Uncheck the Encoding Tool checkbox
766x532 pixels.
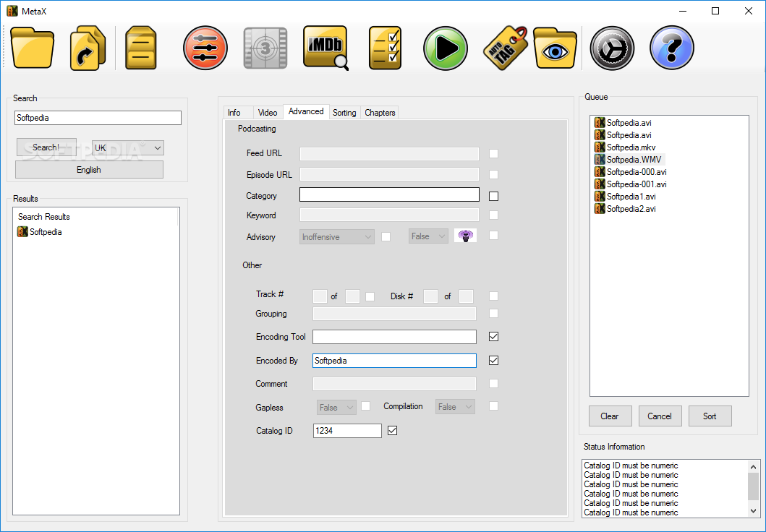point(493,336)
